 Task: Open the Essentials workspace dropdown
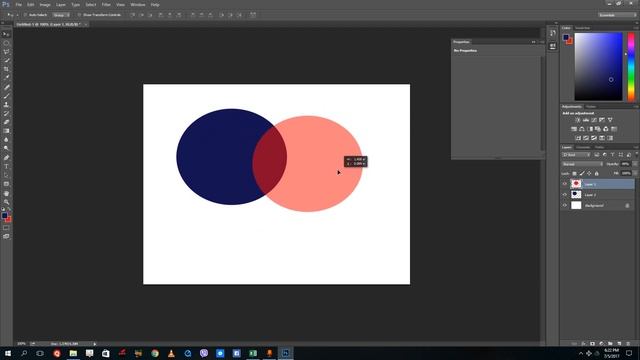pos(617,15)
